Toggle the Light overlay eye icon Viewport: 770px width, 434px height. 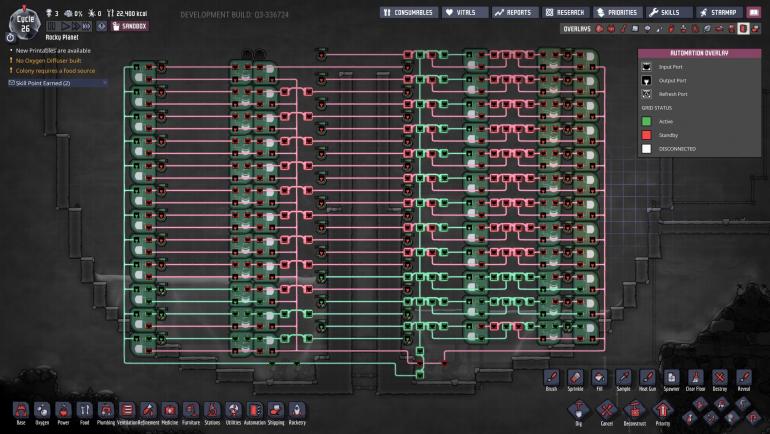[x=647, y=28]
